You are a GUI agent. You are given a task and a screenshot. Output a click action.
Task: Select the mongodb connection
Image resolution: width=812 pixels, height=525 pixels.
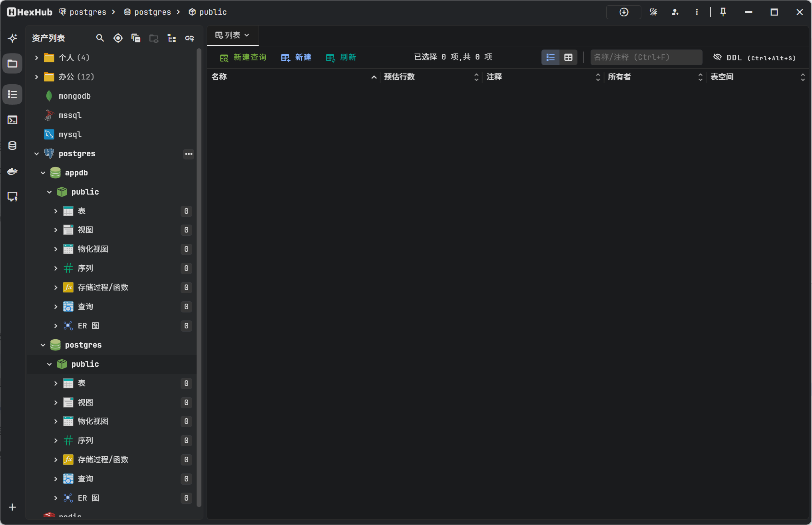click(75, 96)
